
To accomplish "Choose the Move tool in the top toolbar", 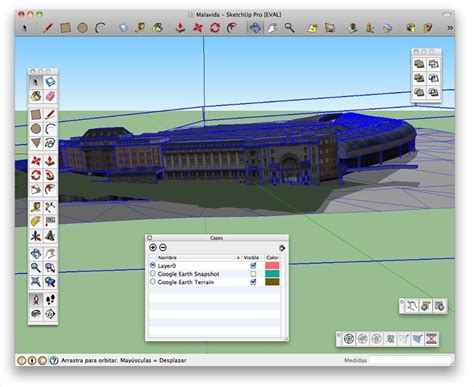I will point(197,28).
